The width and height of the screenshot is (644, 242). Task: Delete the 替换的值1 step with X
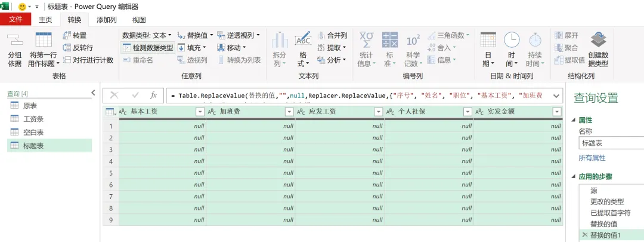click(x=585, y=235)
